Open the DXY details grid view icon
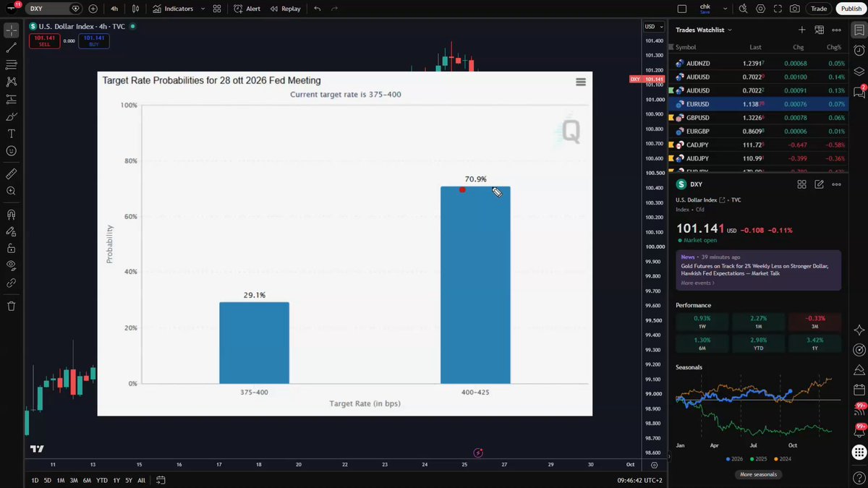This screenshot has height=488, width=868. [x=801, y=184]
